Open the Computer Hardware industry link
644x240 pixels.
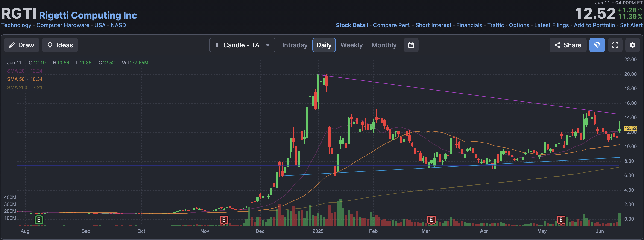63,25
